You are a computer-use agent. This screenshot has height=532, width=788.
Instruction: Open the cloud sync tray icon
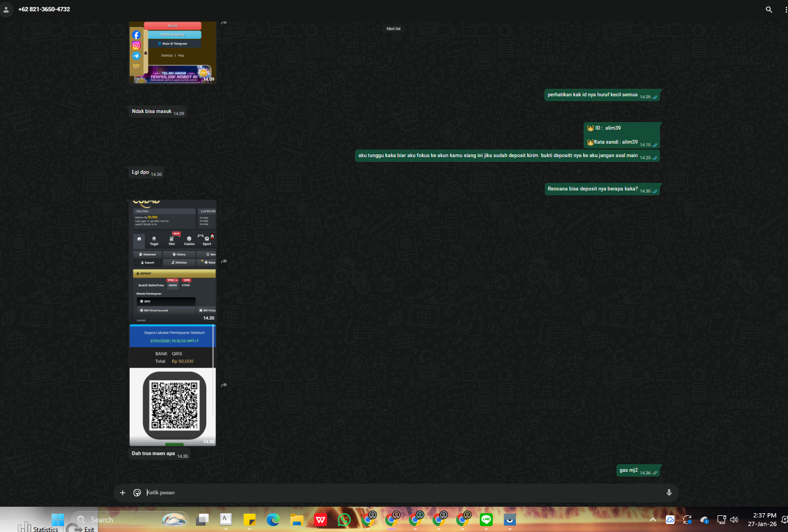coord(670,520)
